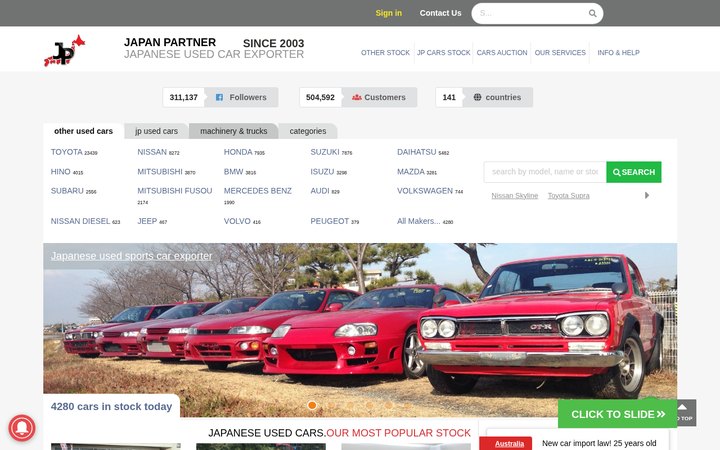Image resolution: width=720 pixels, height=450 pixels.
Task: Open the JP CARS STOCK menu
Action: point(444,53)
